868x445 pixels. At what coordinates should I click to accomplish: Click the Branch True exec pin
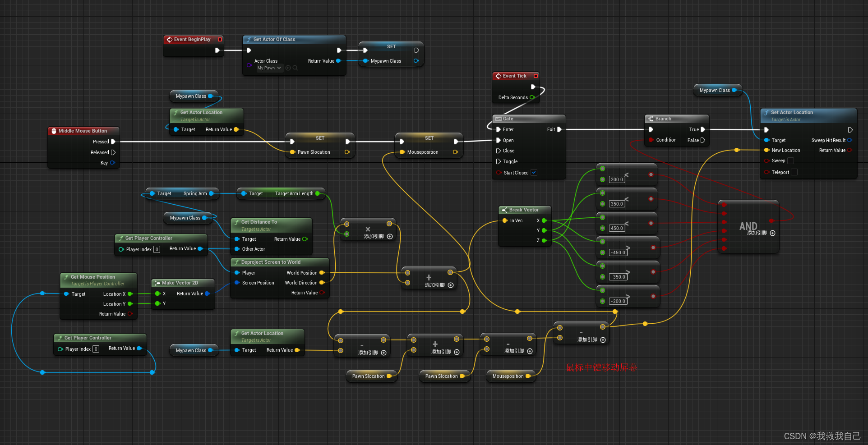point(703,129)
